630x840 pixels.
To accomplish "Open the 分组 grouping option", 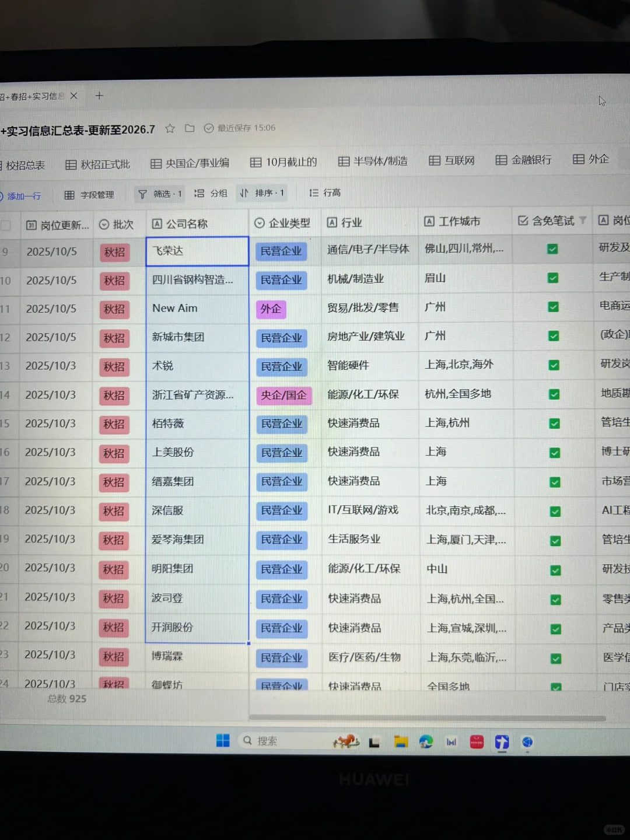I will pos(211,193).
